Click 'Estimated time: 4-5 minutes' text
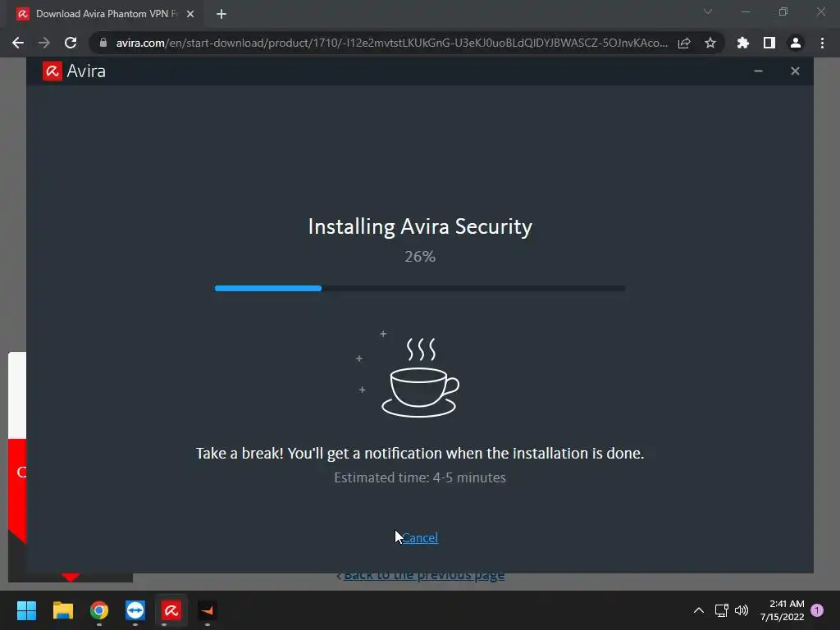 tap(420, 477)
